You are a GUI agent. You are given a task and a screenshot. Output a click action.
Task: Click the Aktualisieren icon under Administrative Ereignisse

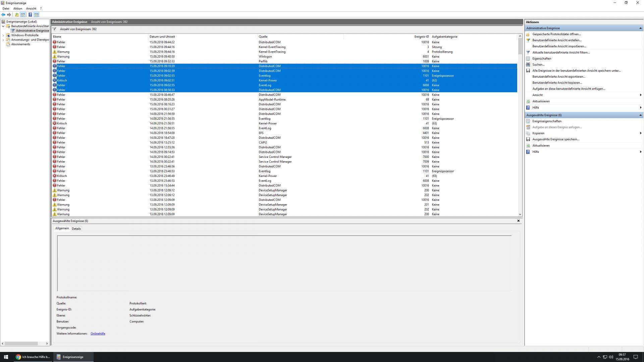click(x=528, y=101)
